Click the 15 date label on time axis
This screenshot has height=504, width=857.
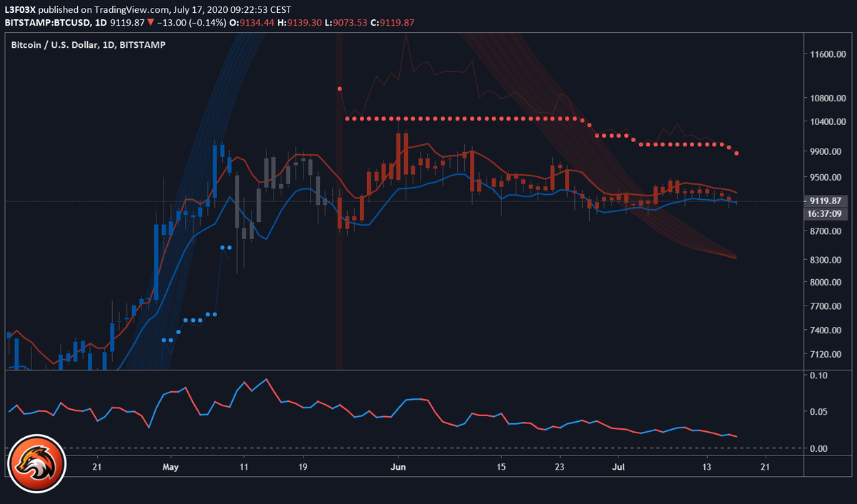click(501, 467)
